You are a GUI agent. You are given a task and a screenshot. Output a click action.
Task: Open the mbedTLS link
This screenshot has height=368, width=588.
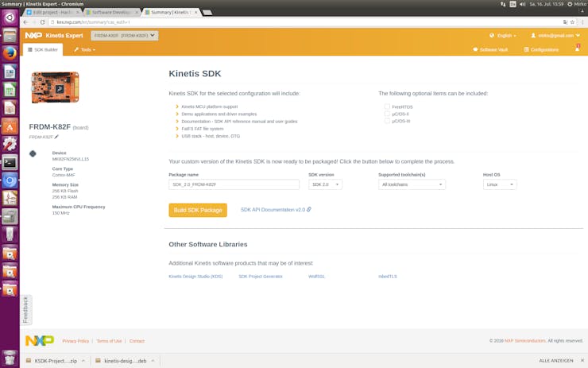coord(388,277)
